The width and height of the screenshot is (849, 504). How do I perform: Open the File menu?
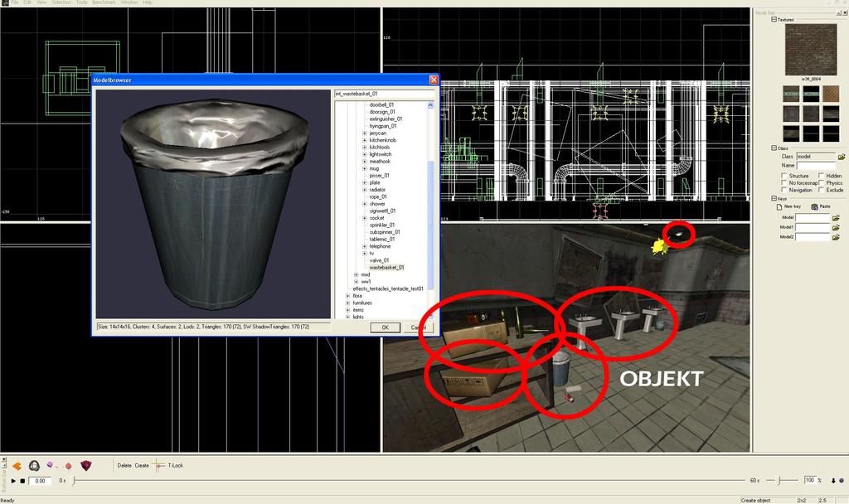tap(15, 2)
